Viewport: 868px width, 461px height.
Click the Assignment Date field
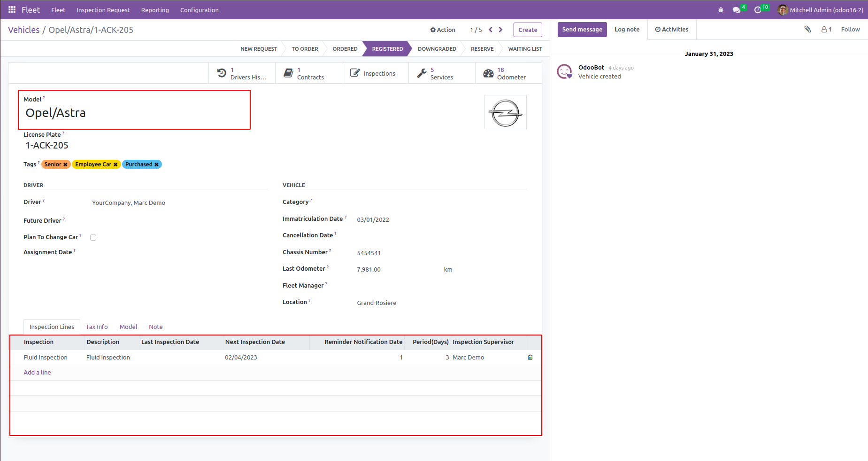point(179,252)
